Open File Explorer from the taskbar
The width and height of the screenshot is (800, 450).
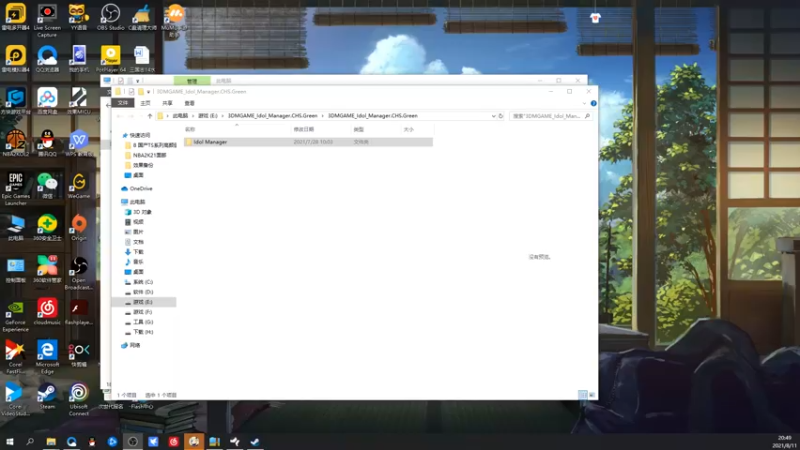[x=51, y=441]
